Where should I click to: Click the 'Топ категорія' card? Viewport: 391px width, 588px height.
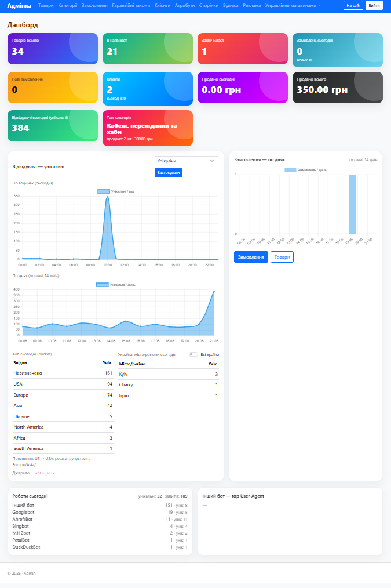(x=148, y=128)
